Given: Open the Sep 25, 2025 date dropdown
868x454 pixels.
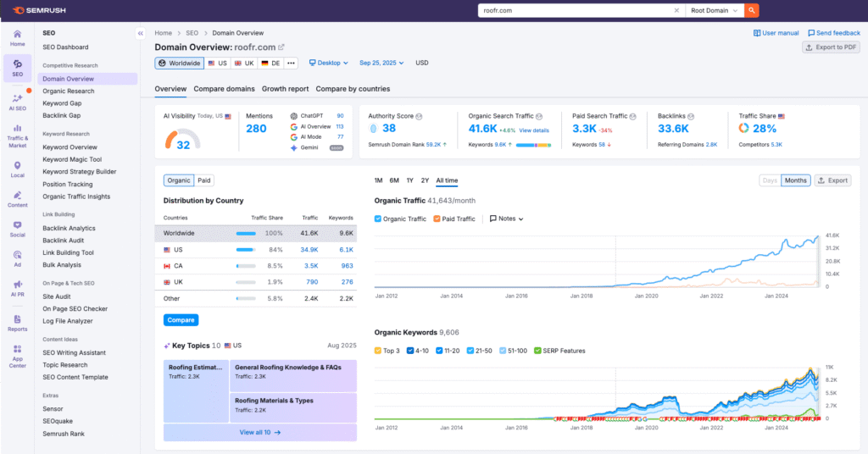Looking at the screenshot, I should [x=381, y=63].
